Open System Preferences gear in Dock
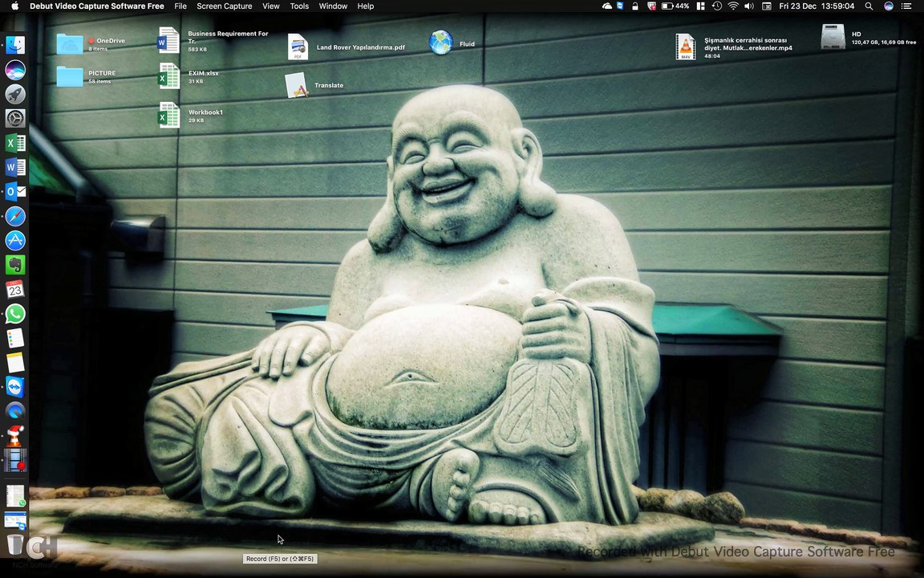The image size is (924, 578). pyautogui.click(x=15, y=118)
